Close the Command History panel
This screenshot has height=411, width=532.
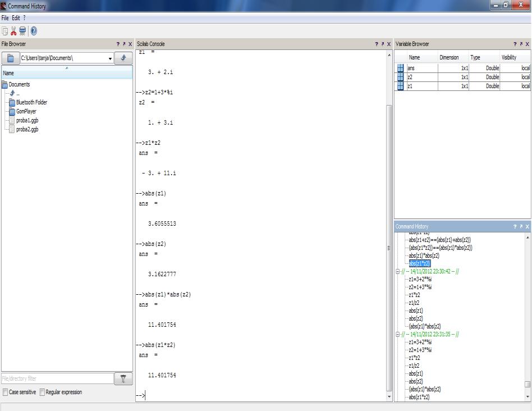528,227
